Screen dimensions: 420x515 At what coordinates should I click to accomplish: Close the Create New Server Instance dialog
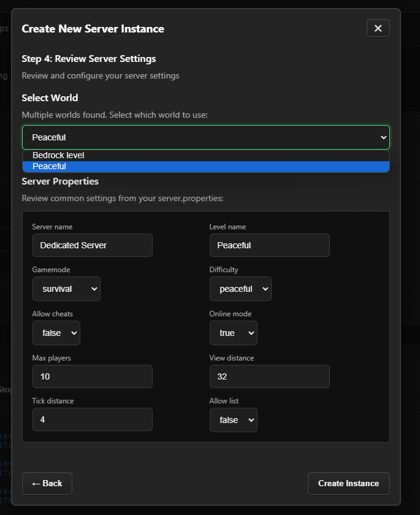(x=378, y=28)
